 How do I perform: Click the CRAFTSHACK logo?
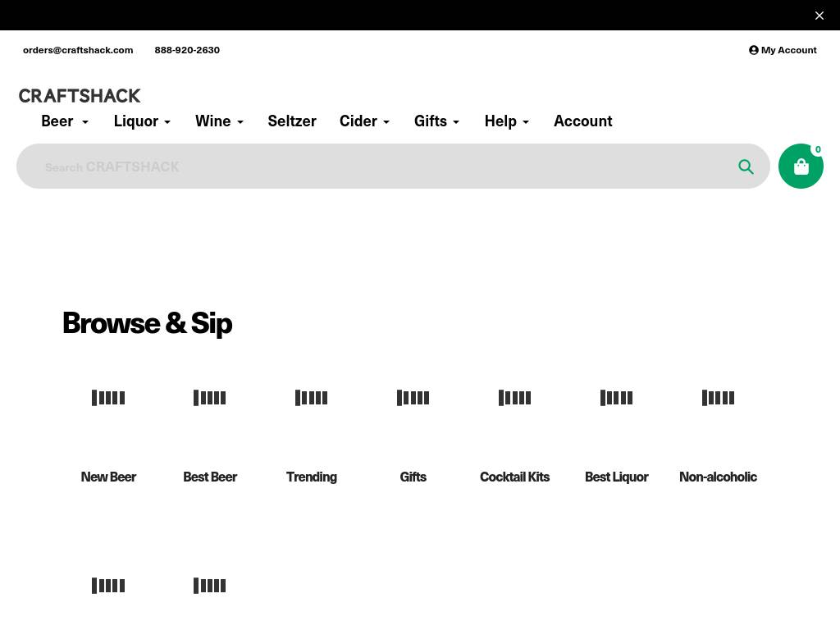pos(80,96)
